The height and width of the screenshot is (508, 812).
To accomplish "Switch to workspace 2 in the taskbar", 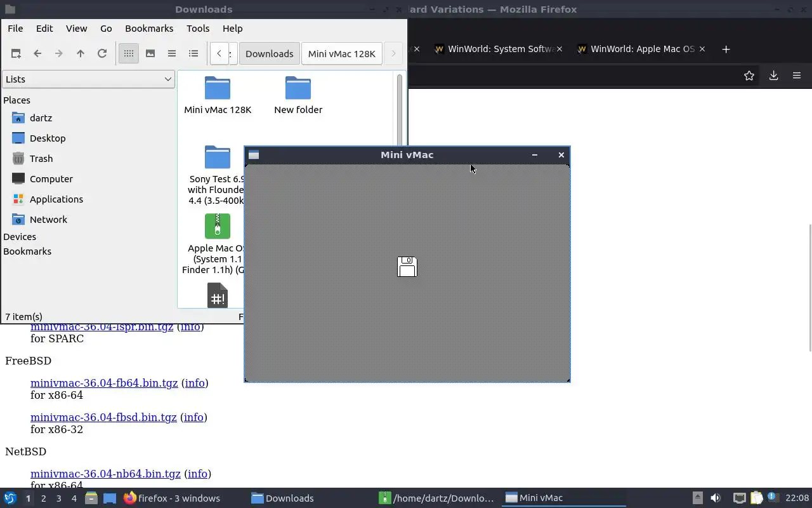I will click(43, 498).
